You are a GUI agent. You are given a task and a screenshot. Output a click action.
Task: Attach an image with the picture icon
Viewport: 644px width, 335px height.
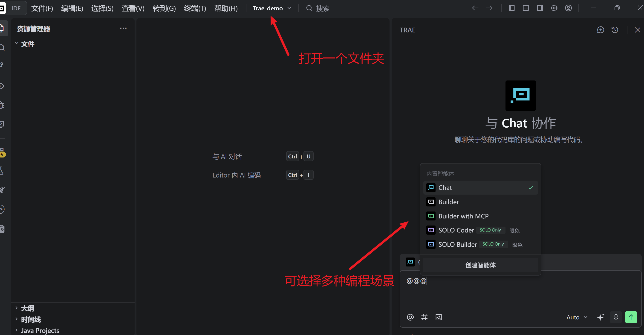point(439,317)
